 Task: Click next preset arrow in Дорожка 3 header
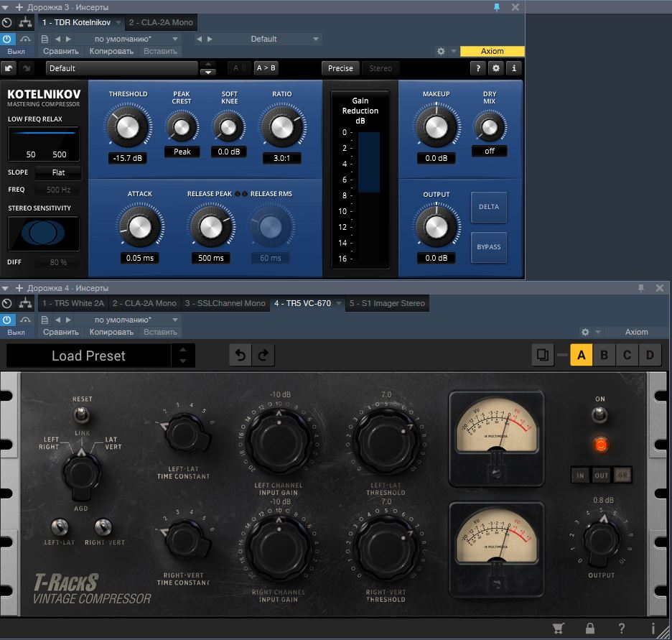tap(68, 39)
